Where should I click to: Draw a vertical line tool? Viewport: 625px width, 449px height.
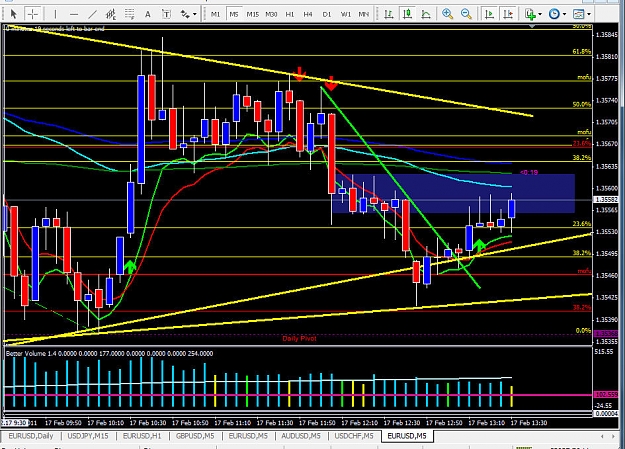tap(55, 14)
